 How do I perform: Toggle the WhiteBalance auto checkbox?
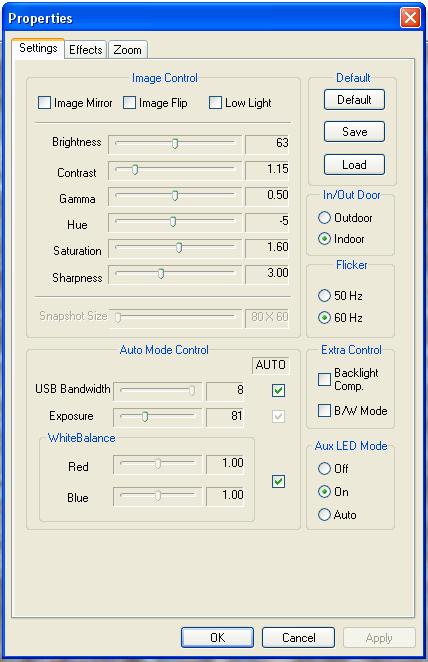278,481
